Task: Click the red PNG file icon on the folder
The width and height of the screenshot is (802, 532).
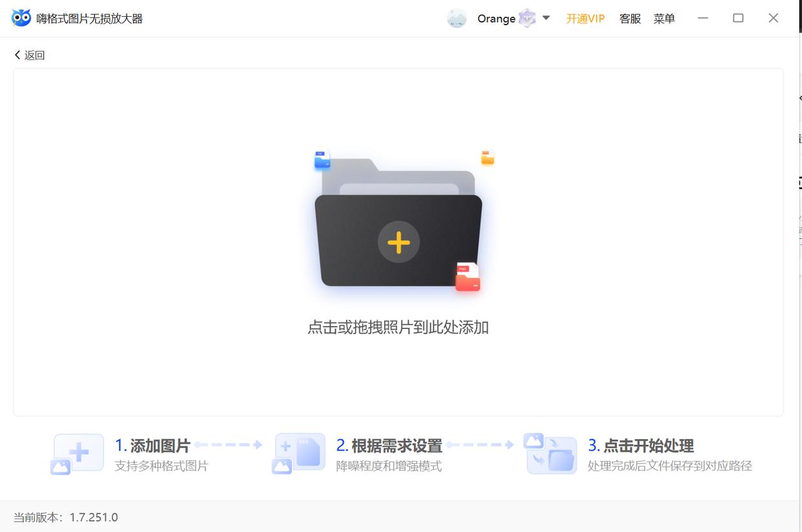Action: 468,276
